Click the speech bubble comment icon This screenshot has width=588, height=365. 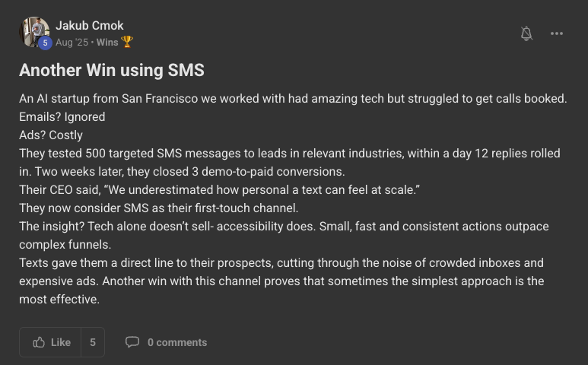132,342
